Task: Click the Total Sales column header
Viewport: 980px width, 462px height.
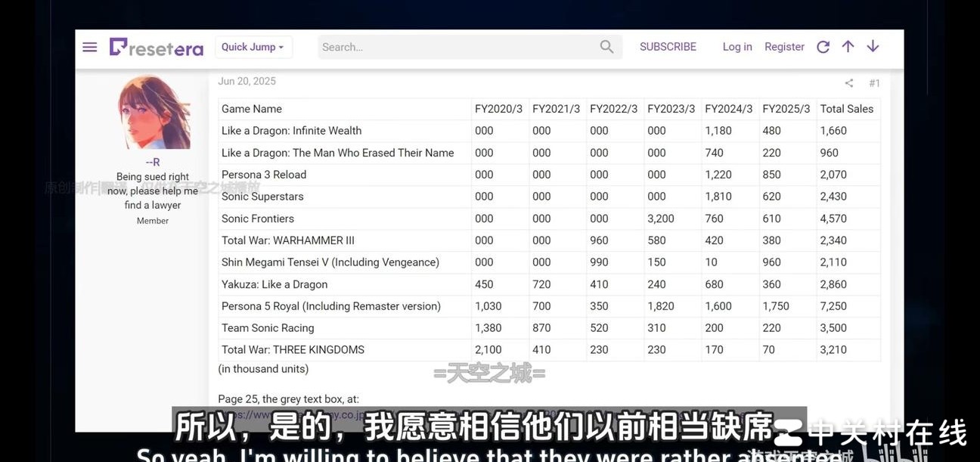Action: click(848, 108)
